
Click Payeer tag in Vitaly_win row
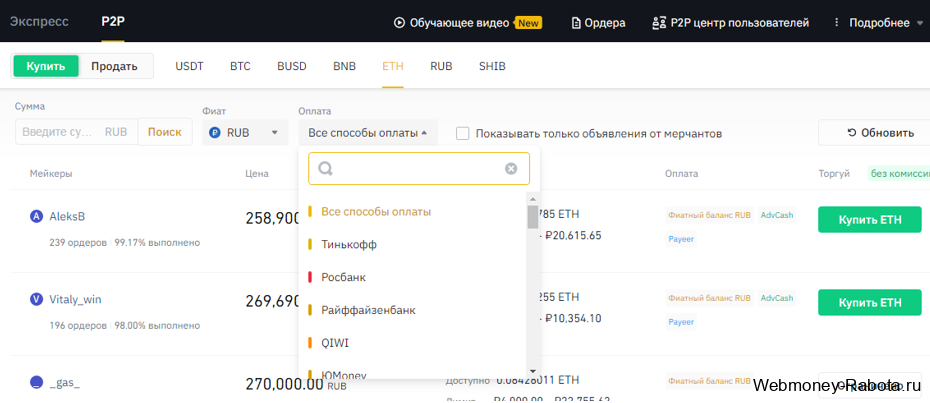coord(681,322)
